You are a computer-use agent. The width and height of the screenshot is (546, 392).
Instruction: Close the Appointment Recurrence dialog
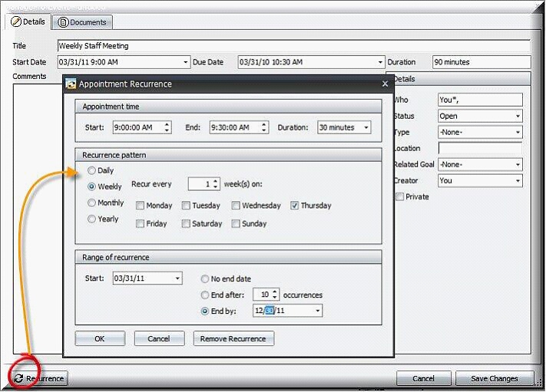coord(385,84)
